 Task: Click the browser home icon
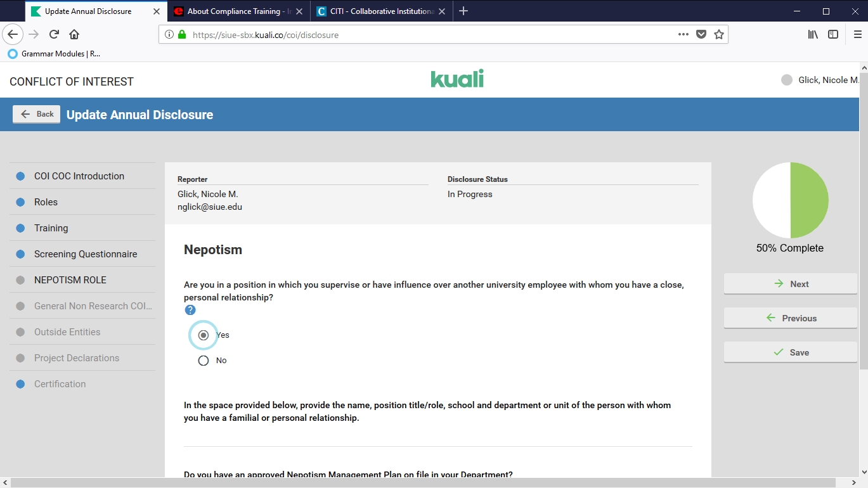pos(74,34)
